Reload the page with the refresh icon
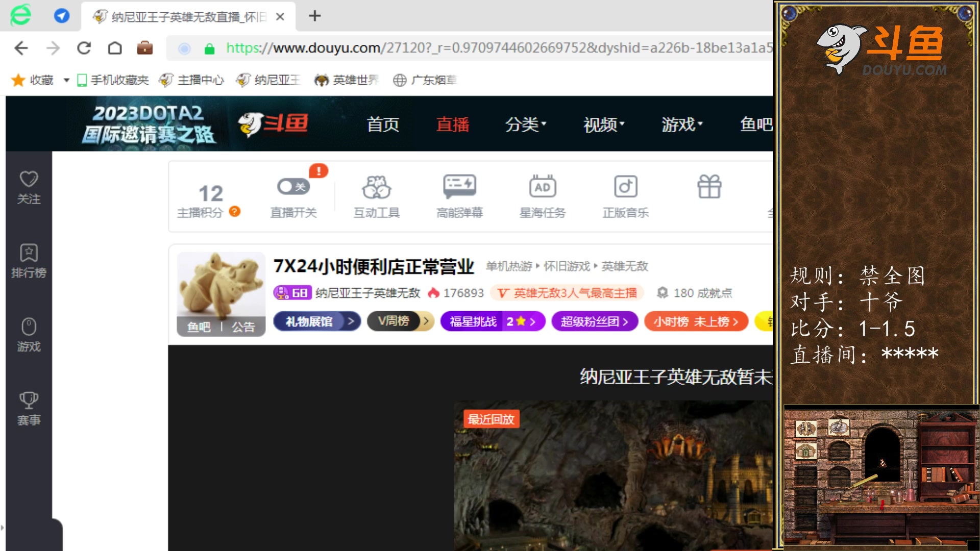 pyautogui.click(x=84, y=48)
